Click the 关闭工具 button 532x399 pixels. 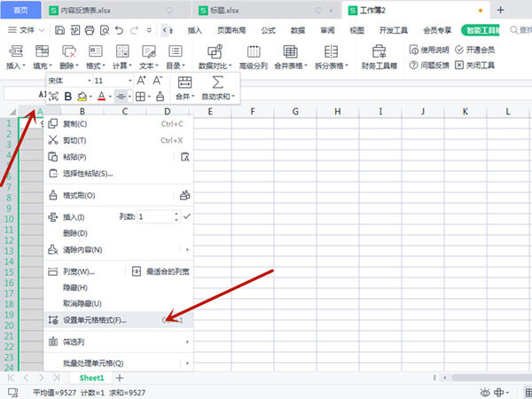pyautogui.click(x=474, y=65)
